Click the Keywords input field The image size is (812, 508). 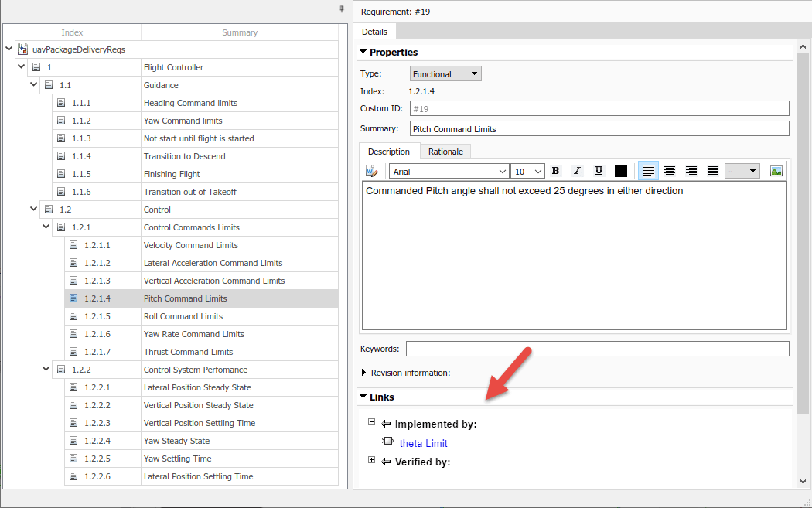pos(597,349)
